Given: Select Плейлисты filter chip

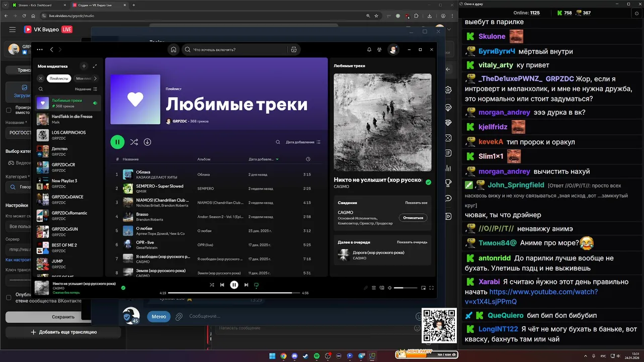Looking at the screenshot, I should (59, 78).
